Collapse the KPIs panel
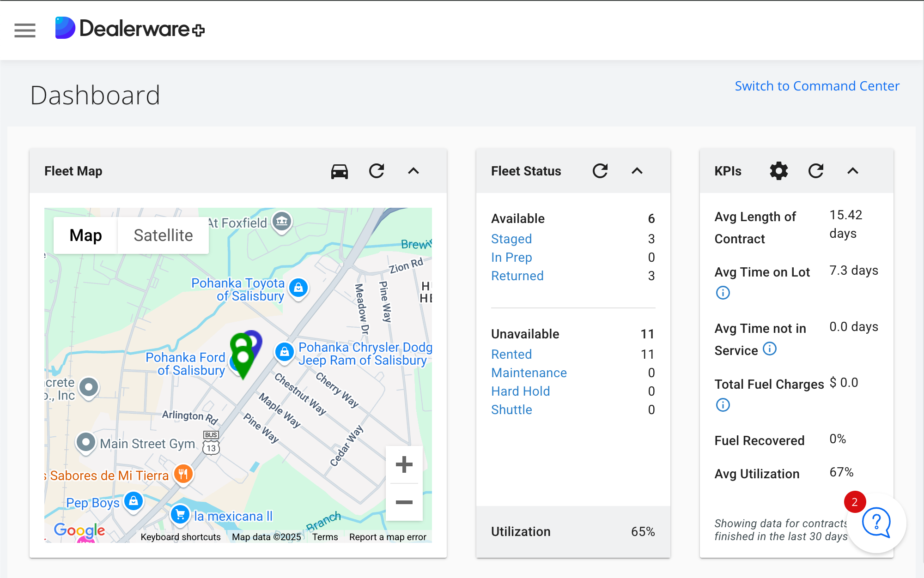This screenshot has height=578, width=924. tap(853, 171)
